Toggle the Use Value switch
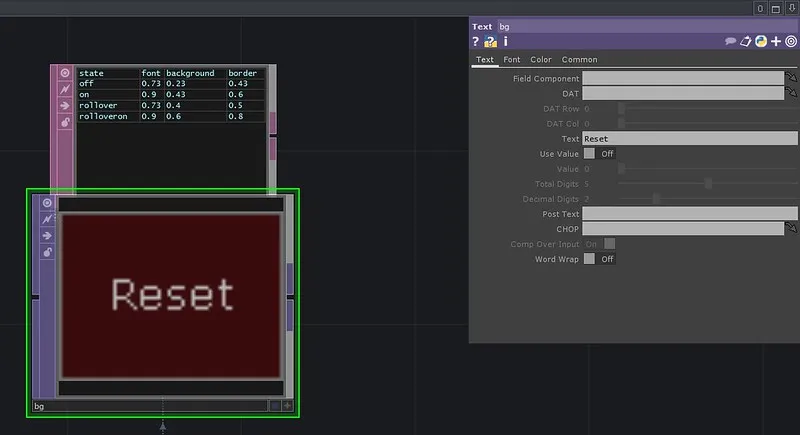 [590, 154]
